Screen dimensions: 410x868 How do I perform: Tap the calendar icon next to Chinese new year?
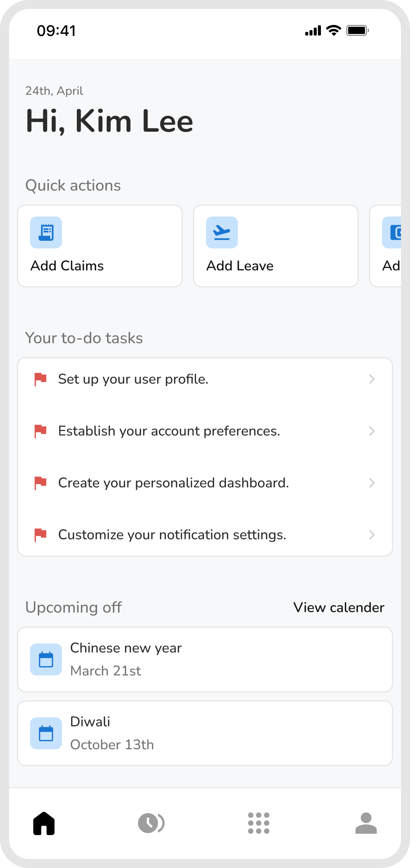click(x=47, y=659)
